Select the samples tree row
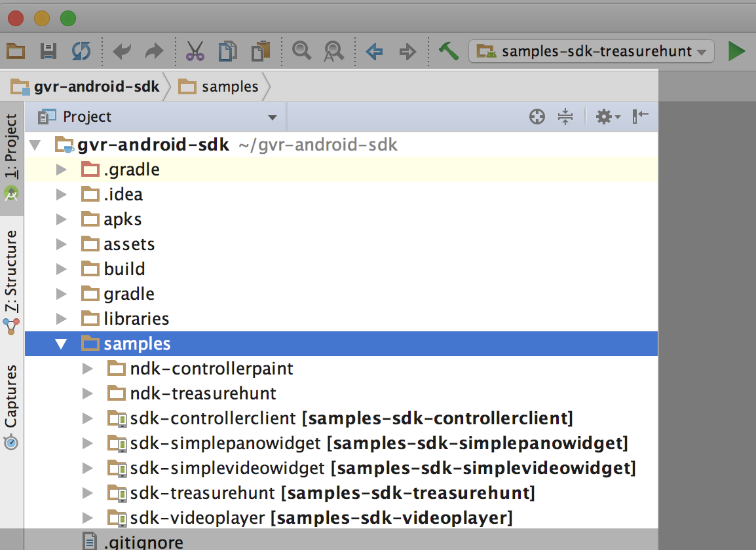The height and width of the screenshot is (550, 756). click(341, 344)
